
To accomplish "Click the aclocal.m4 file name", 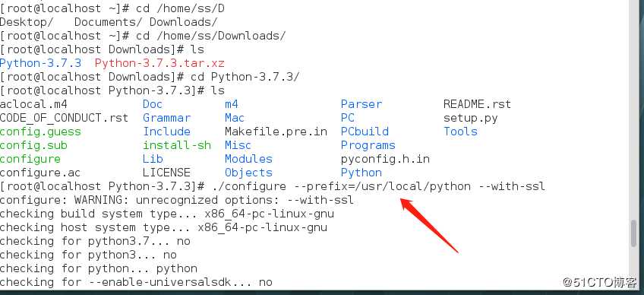I will [33, 104].
